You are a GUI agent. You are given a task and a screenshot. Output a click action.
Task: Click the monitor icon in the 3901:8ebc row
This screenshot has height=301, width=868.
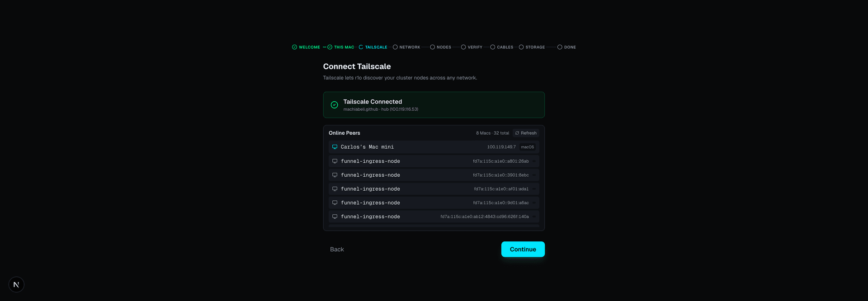[335, 175]
